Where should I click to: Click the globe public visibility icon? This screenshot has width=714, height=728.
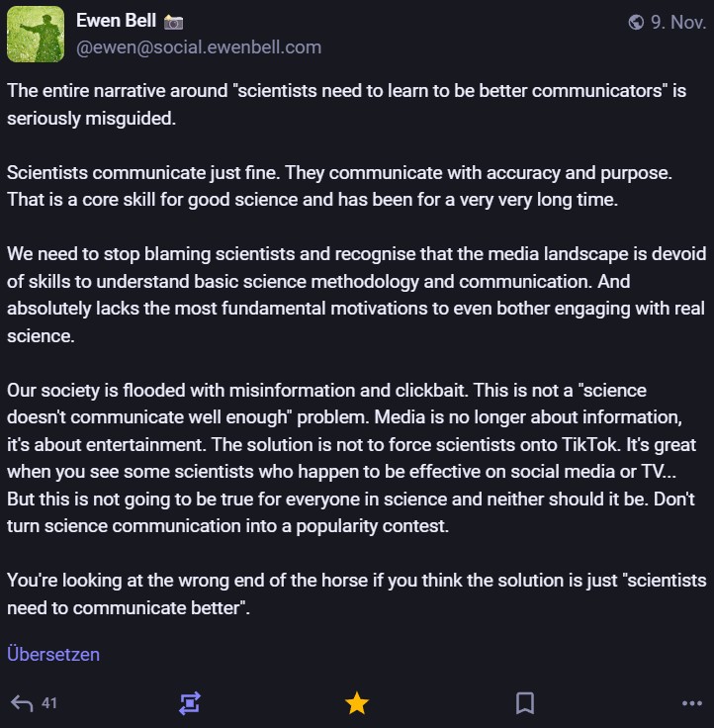(x=636, y=22)
